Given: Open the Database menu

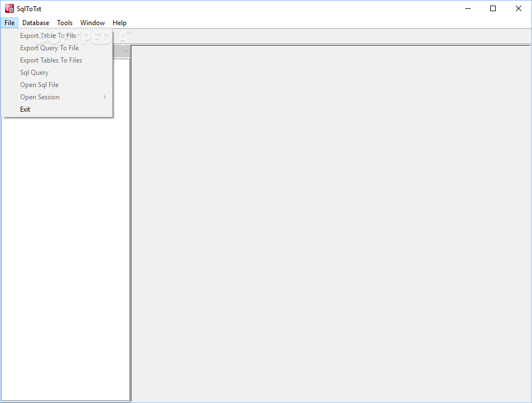Looking at the screenshot, I should [x=36, y=23].
